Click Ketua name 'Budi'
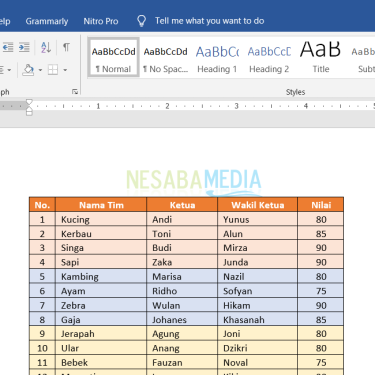375x375 pixels. (182, 248)
